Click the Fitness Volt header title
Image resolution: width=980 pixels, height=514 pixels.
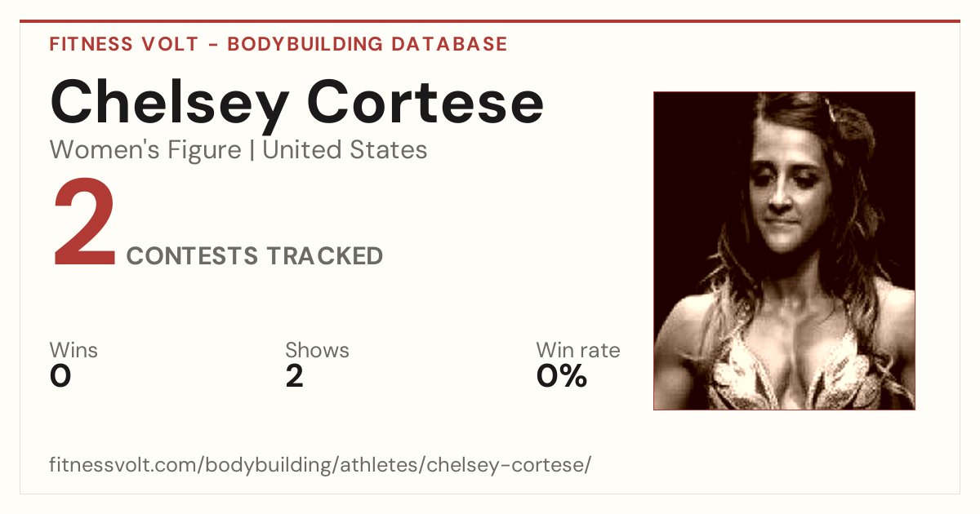pyautogui.click(x=124, y=44)
